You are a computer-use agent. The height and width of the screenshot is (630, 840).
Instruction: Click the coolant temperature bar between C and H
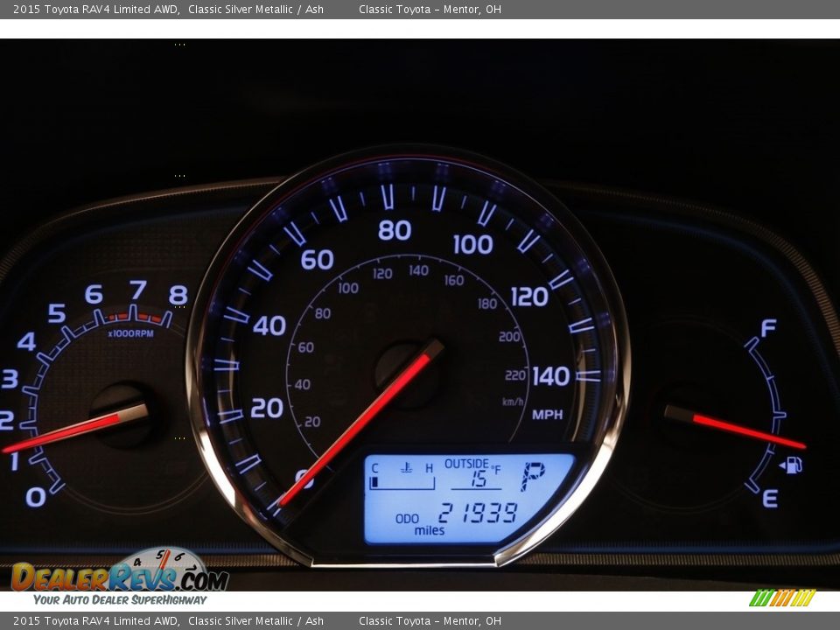pyautogui.click(x=402, y=482)
